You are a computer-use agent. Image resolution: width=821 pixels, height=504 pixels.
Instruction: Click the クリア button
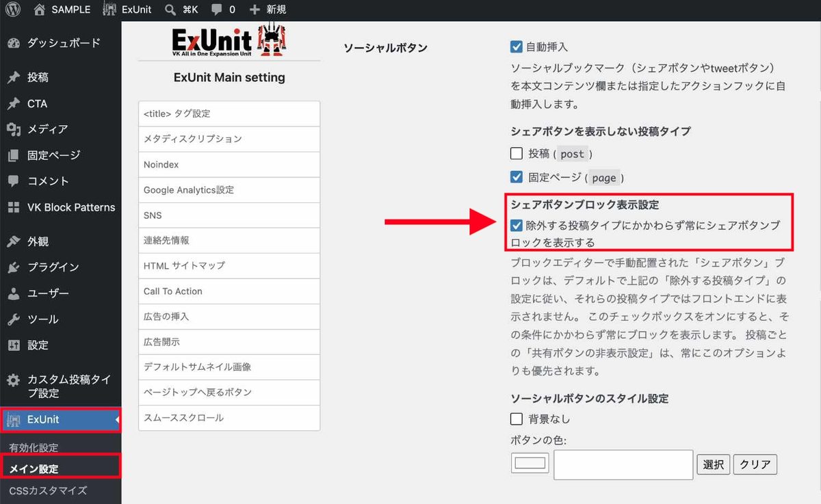point(755,464)
